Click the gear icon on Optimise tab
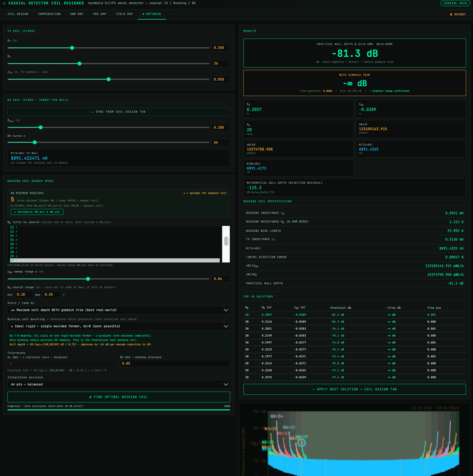473x476 pixels. coord(143,14)
